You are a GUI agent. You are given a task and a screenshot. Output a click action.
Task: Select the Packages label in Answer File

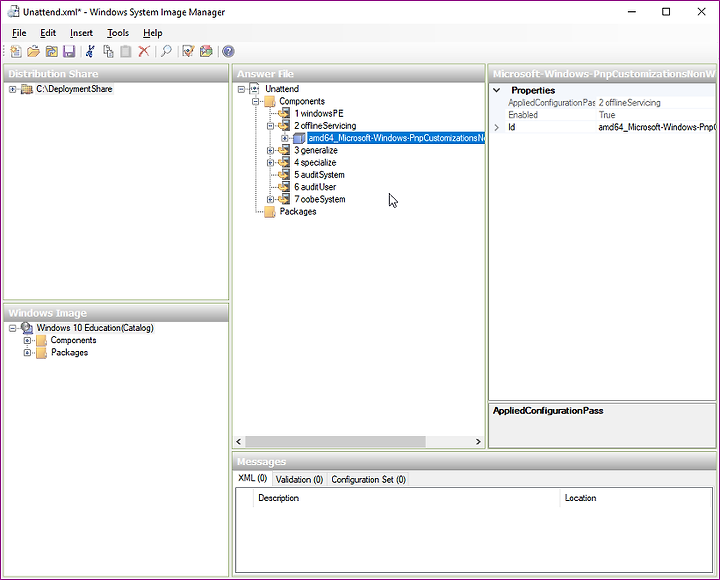point(298,211)
